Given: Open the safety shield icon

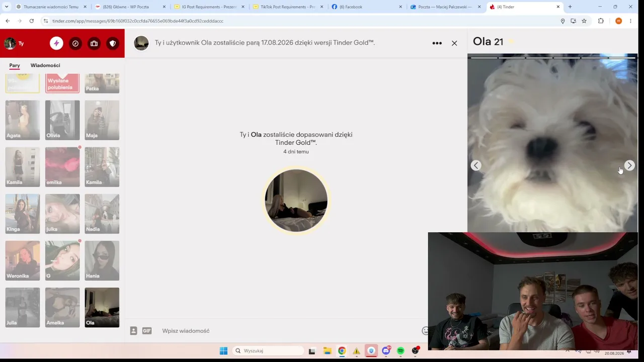Looking at the screenshot, I should click(x=113, y=43).
